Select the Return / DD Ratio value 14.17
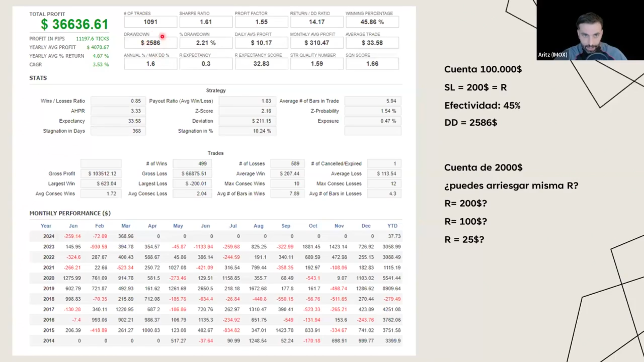This screenshot has width=644, height=362. (317, 22)
